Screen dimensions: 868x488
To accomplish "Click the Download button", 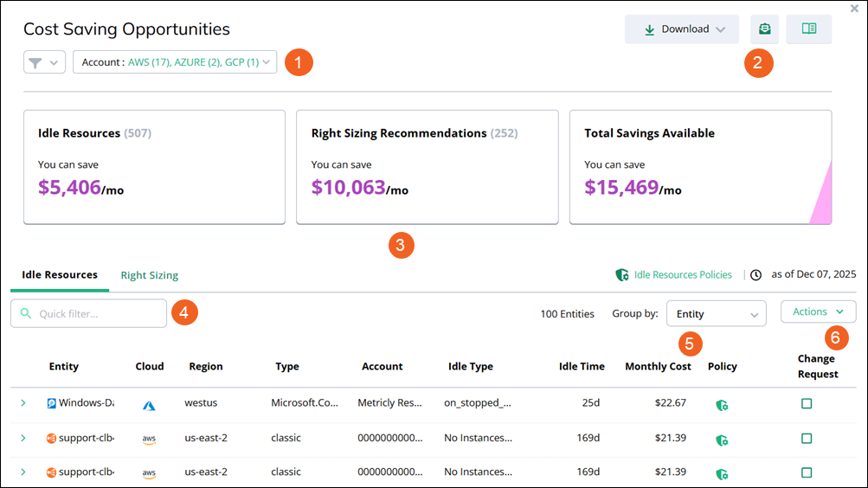I will point(681,29).
